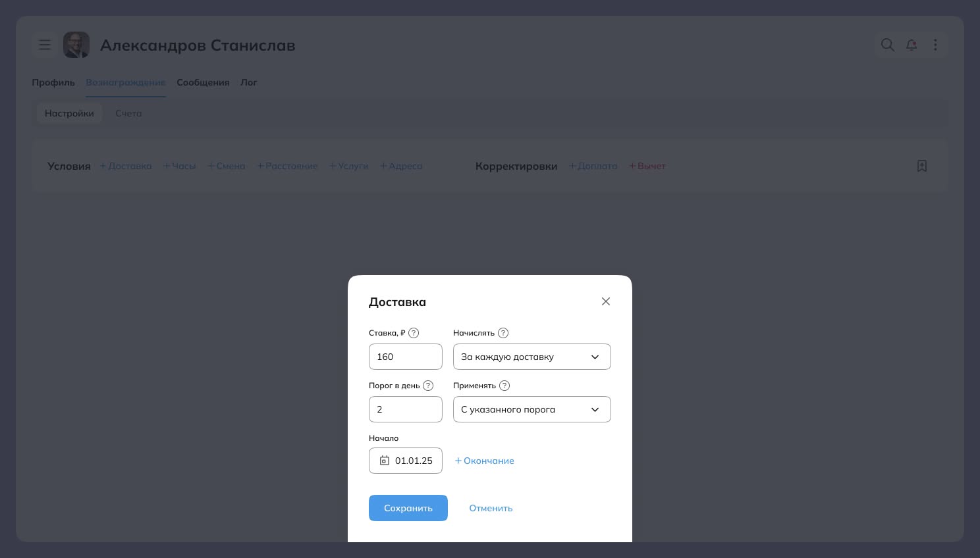980x558 pixels.
Task: Show help for Порог в день
Action: coord(428,386)
